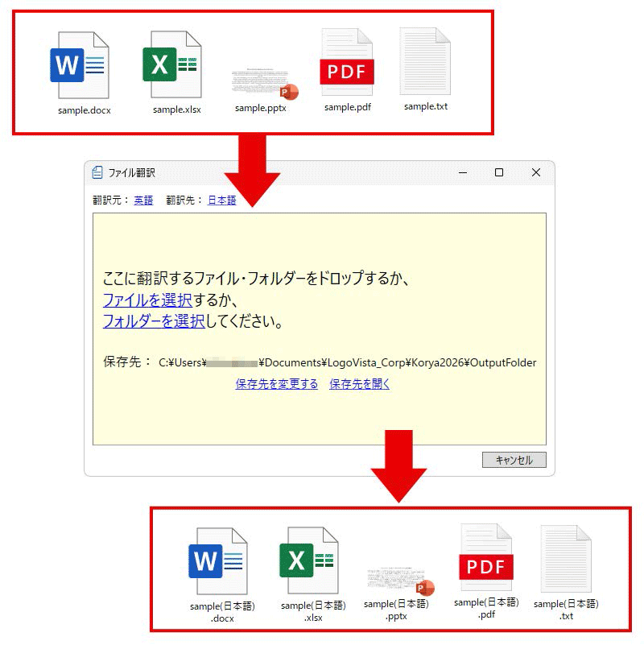The image size is (644, 645).
Task: Select the translated sample(日本語).txt text icon
Action: coord(566,560)
